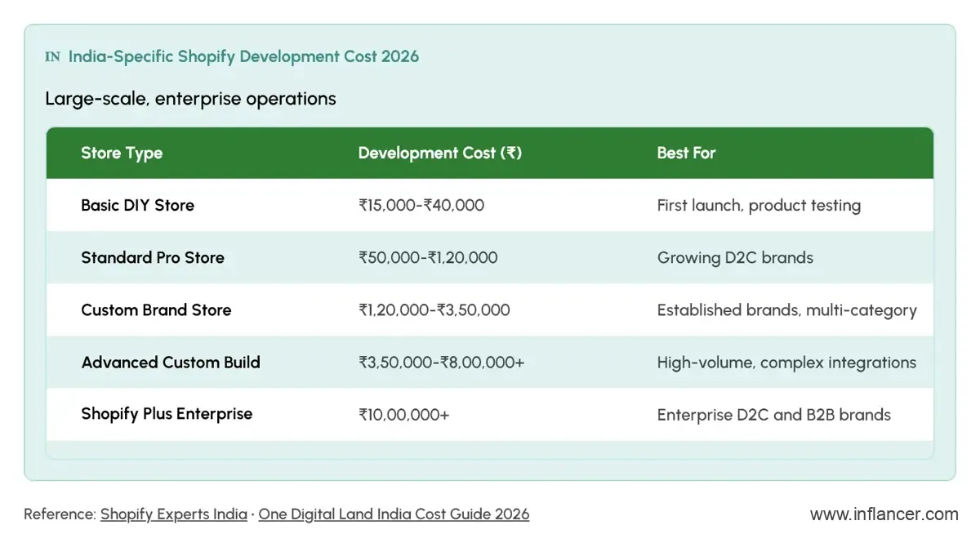Click the IN flag icon beside title

pyautogui.click(x=52, y=56)
